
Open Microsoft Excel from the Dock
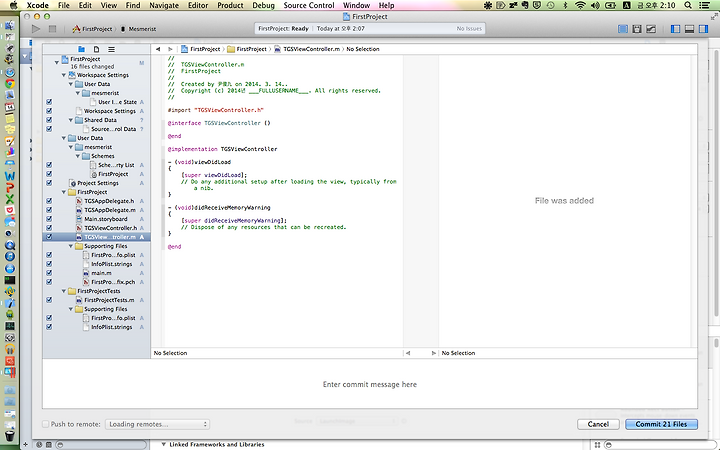10,199
